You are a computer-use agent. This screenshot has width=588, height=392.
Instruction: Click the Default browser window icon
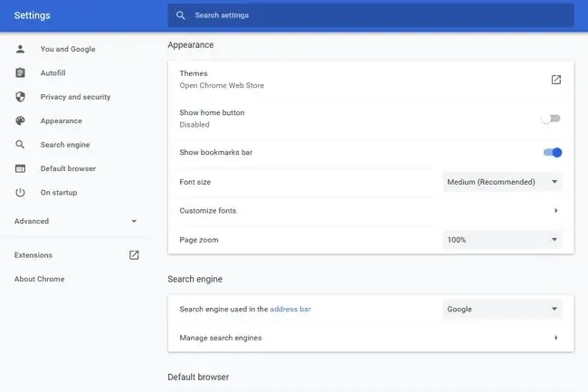[20, 168]
